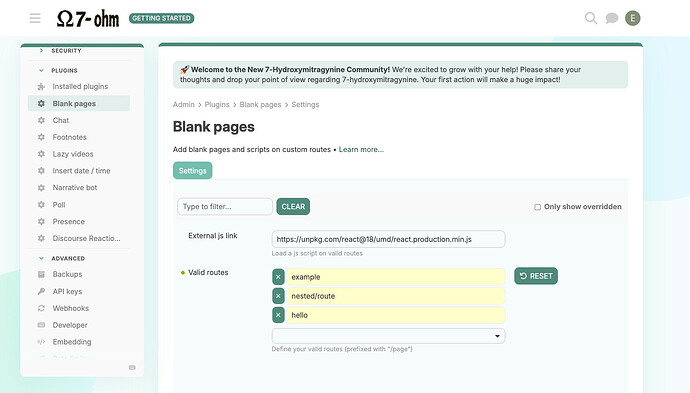The image size is (690, 393).
Task: Open Footnotes plugin settings
Action: [70, 137]
